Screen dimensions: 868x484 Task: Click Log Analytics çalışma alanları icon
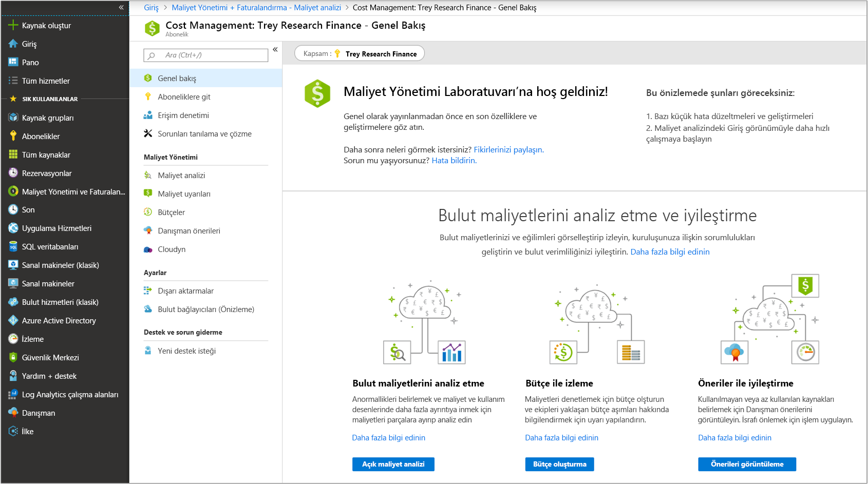point(13,394)
